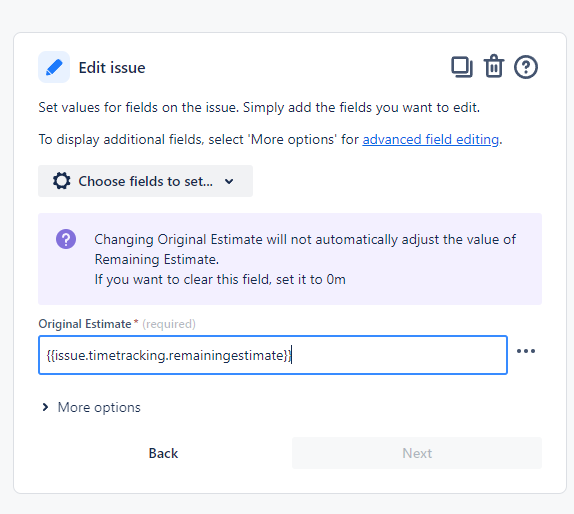Expand the Choose fields to set dropdown arrow
574x514 pixels.
tap(229, 181)
